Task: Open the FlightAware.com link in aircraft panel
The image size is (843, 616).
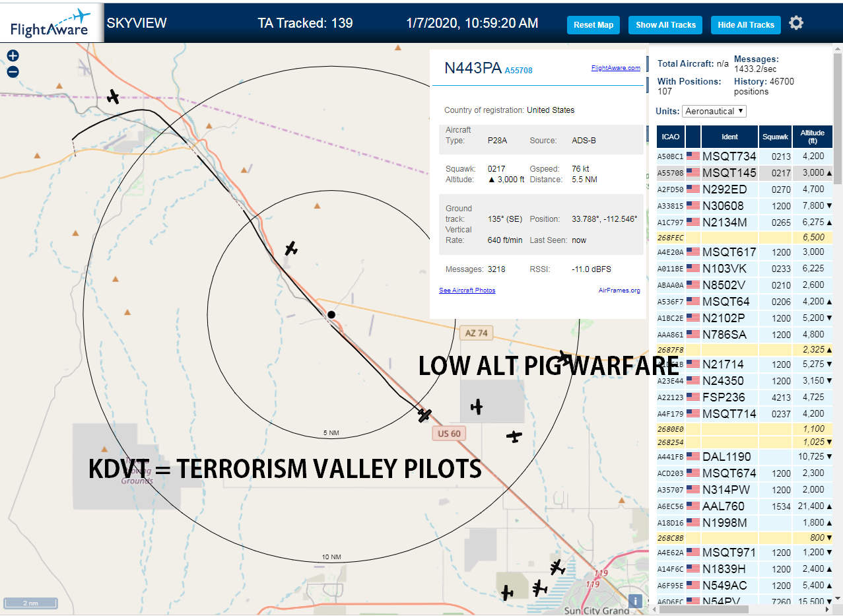Action: [615, 68]
